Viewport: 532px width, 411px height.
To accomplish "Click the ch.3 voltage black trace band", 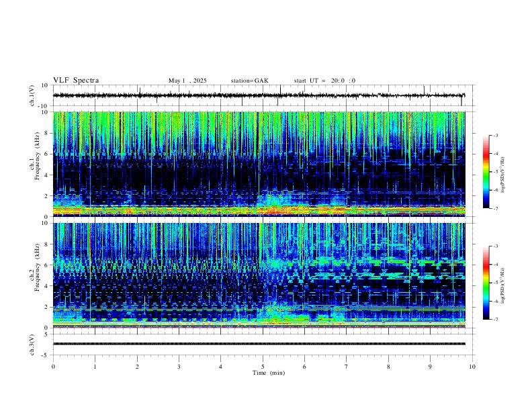I will click(259, 344).
